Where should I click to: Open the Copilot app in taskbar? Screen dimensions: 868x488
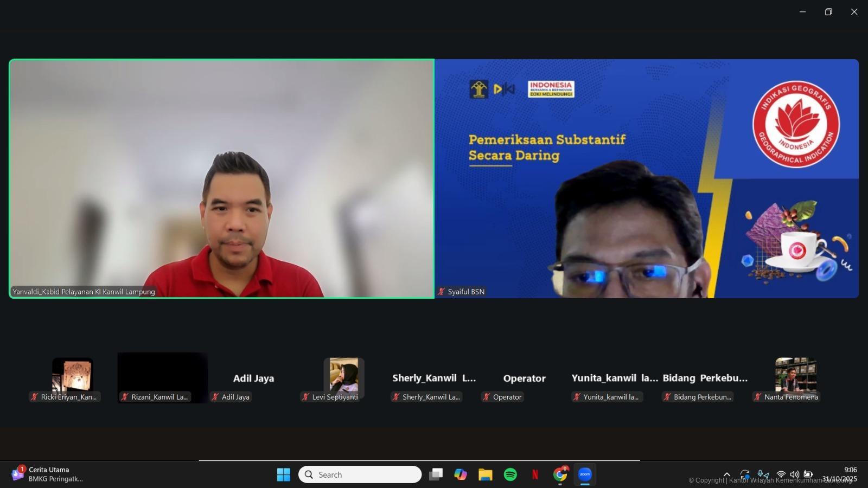coord(461,474)
